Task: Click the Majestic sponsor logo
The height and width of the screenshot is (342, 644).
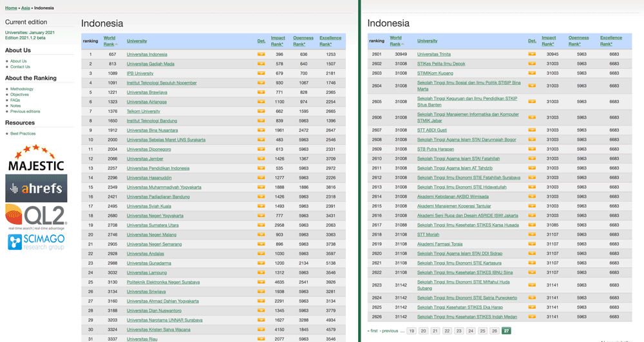Action: 36,158
